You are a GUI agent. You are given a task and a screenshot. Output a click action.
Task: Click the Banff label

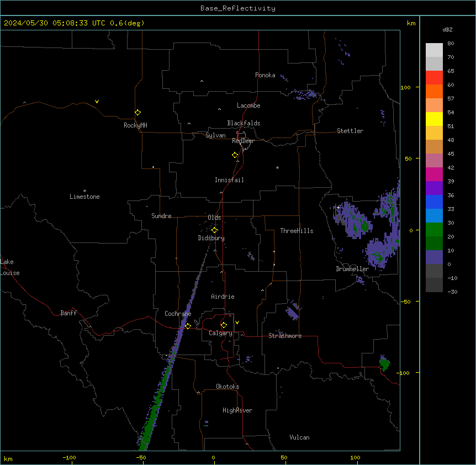point(68,313)
